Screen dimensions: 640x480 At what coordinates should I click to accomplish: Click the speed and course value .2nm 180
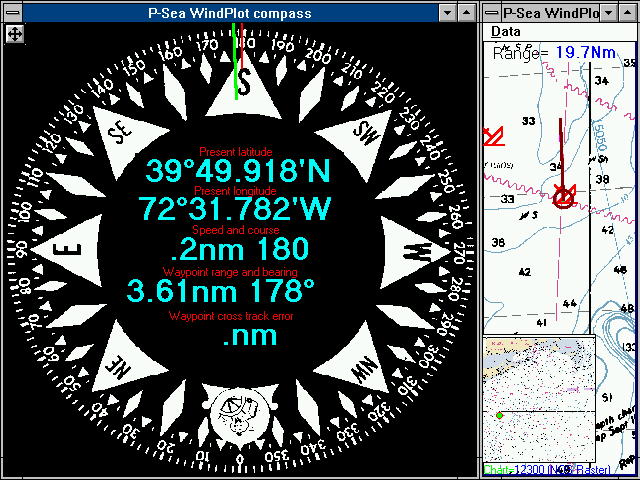pyautogui.click(x=240, y=249)
